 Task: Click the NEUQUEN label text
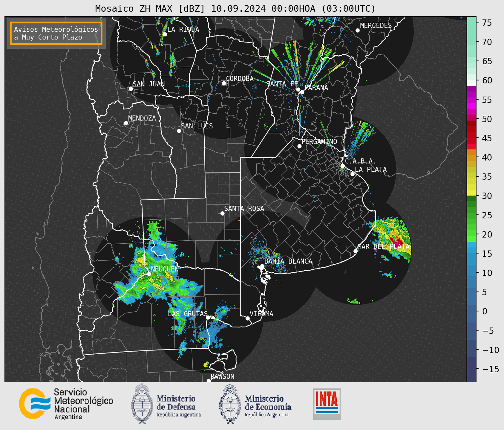tap(165, 269)
